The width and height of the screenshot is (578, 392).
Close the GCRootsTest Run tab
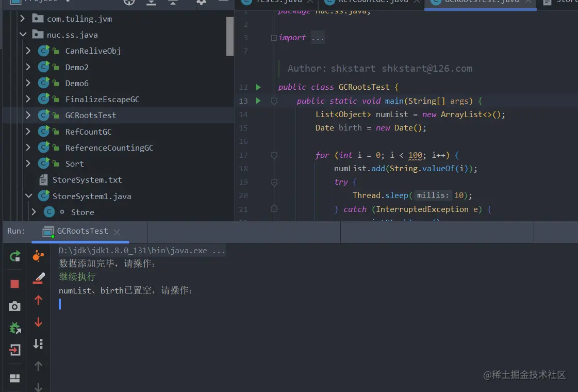[x=117, y=232]
